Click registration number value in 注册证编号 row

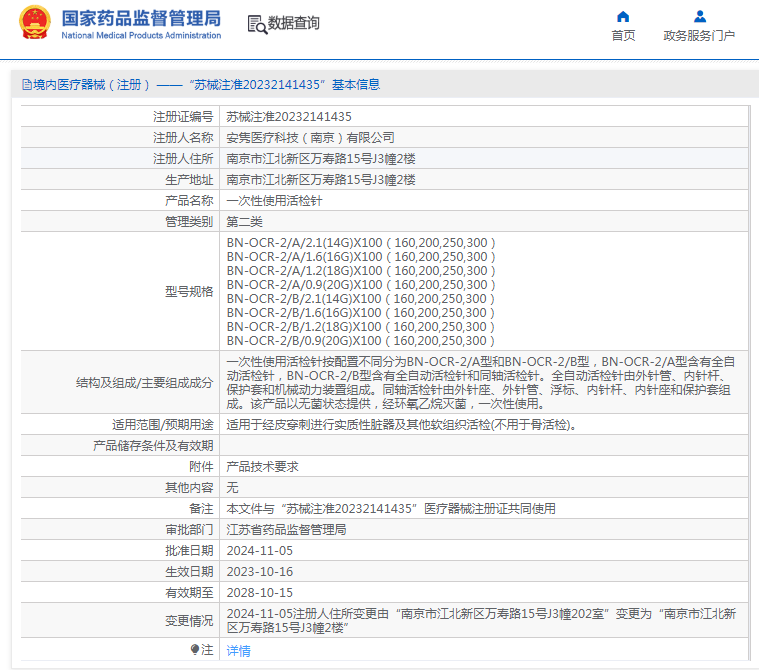pyautogui.click(x=289, y=117)
